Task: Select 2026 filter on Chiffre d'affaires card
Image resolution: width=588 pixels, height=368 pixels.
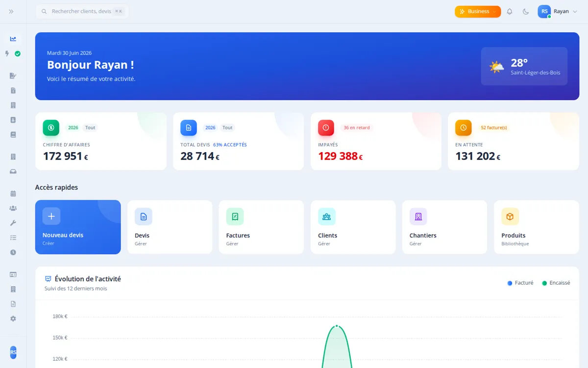Action: 73,128
